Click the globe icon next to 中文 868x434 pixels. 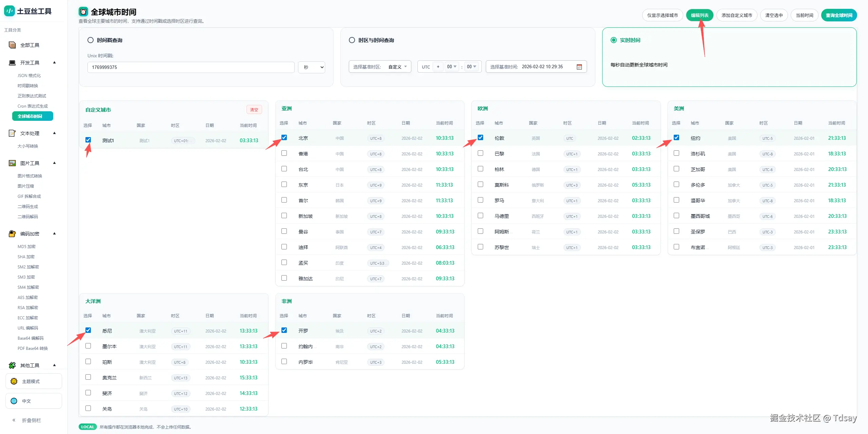point(14,401)
